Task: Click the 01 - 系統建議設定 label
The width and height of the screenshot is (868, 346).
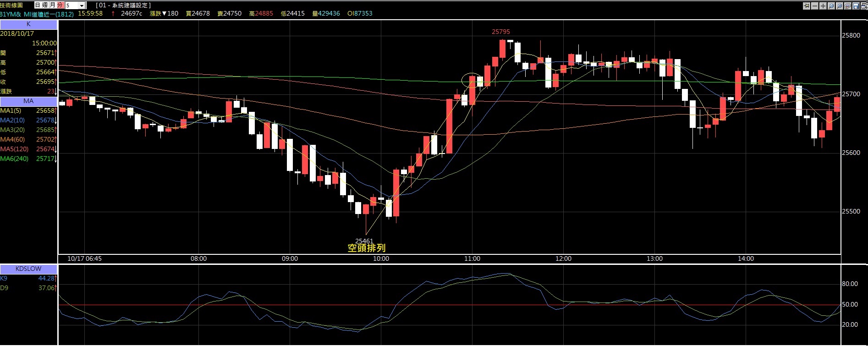Action: click(x=123, y=5)
